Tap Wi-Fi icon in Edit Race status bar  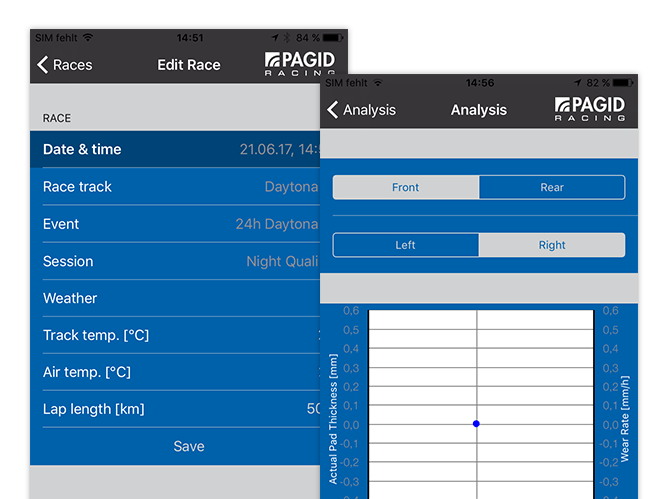(88, 37)
